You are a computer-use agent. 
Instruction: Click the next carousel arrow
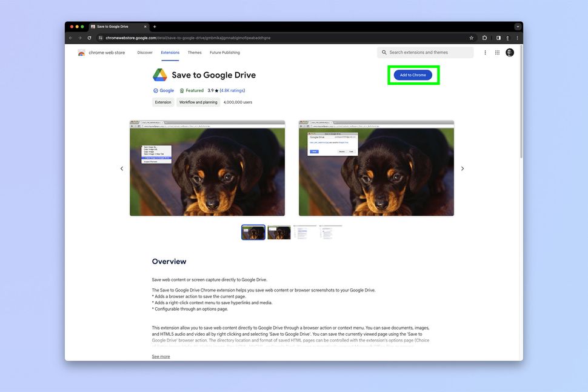tap(463, 168)
